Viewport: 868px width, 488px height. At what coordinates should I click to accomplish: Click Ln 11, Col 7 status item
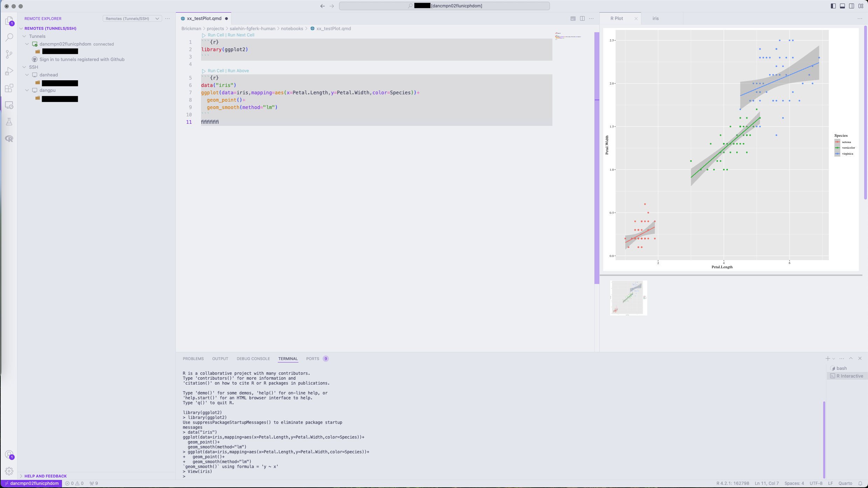click(x=767, y=483)
